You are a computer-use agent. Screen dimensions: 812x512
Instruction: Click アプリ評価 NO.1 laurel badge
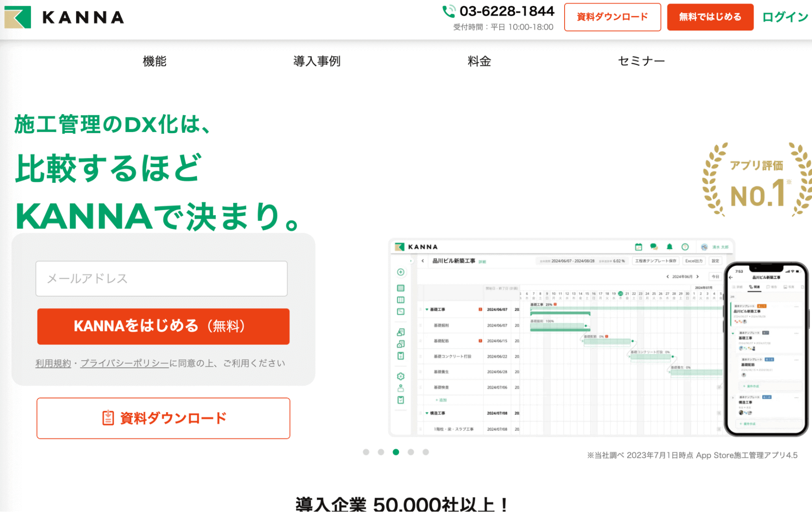pyautogui.click(x=757, y=179)
